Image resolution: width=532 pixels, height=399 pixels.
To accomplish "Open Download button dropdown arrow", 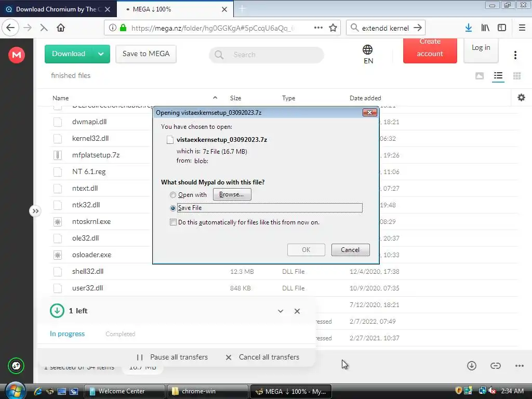I will pos(101,54).
